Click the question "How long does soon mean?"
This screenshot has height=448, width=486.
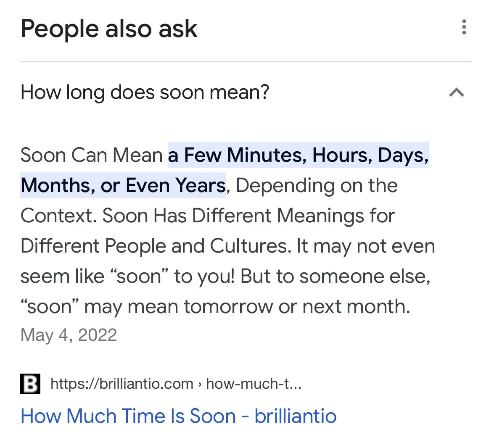(x=145, y=92)
